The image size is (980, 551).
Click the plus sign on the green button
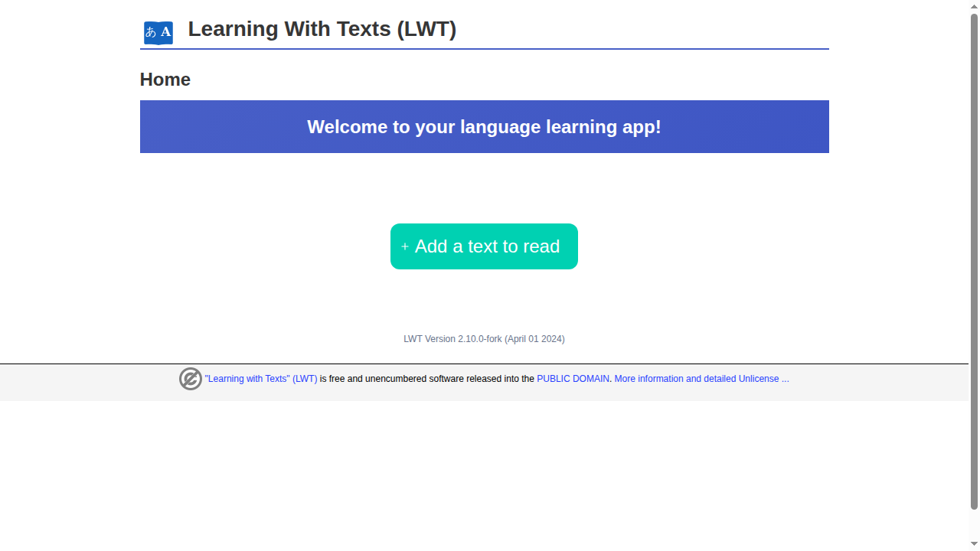pyautogui.click(x=405, y=246)
